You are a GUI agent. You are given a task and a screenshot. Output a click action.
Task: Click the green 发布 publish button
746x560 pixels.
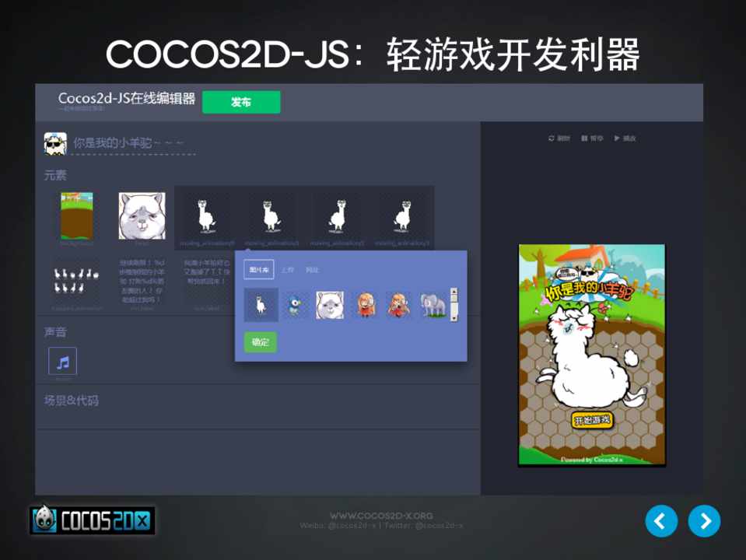pos(240,103)
